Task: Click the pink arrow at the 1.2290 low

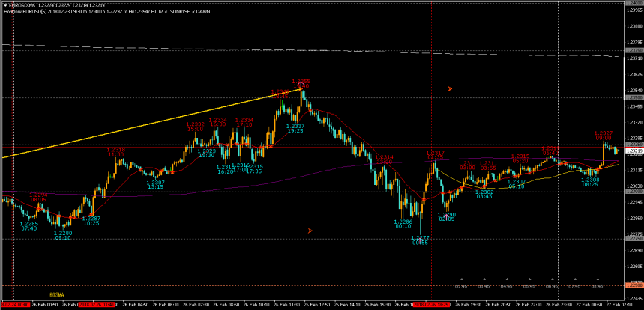Action: [445, 216]
